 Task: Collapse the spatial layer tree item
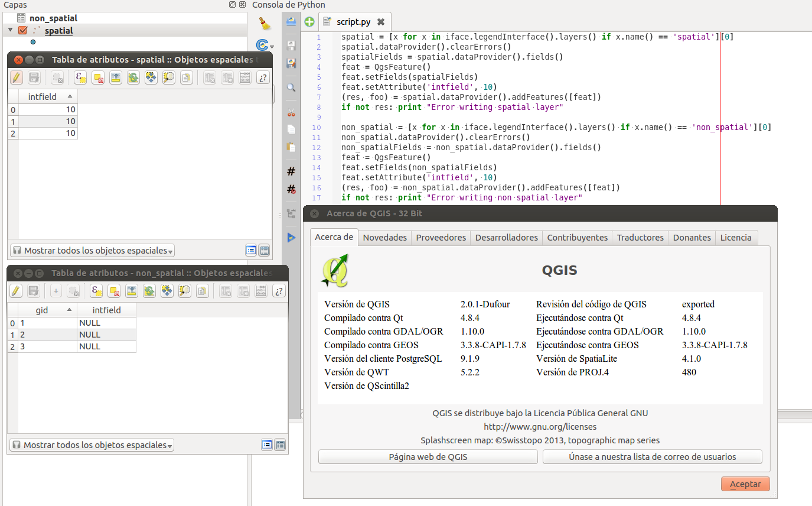[x=11, y=30]
